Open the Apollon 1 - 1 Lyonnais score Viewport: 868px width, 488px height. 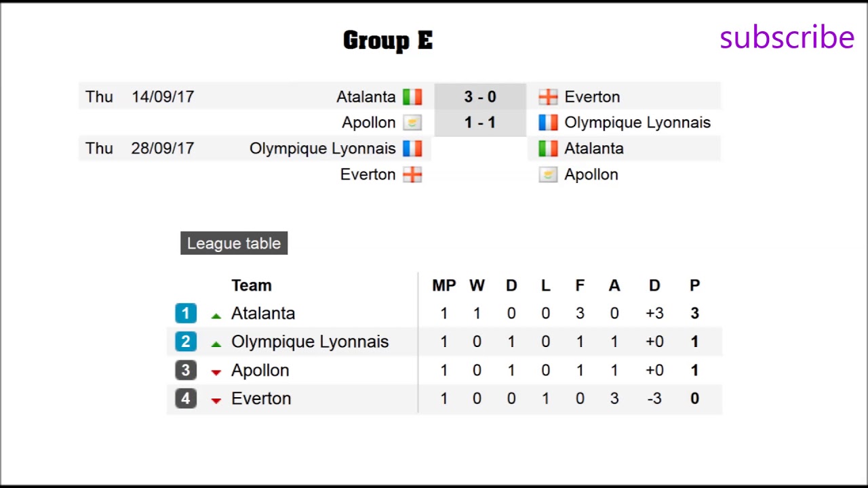point(480,123)
